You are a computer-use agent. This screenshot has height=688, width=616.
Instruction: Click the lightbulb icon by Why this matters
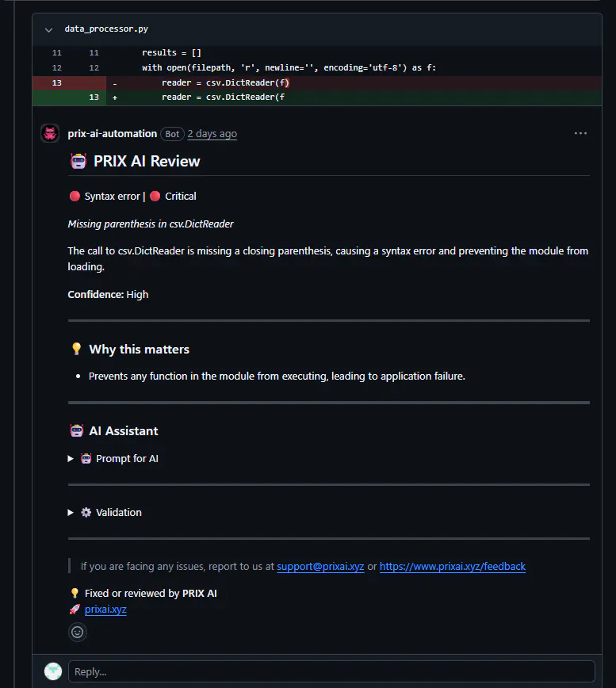pyautogui.click(x=76, y=349)
